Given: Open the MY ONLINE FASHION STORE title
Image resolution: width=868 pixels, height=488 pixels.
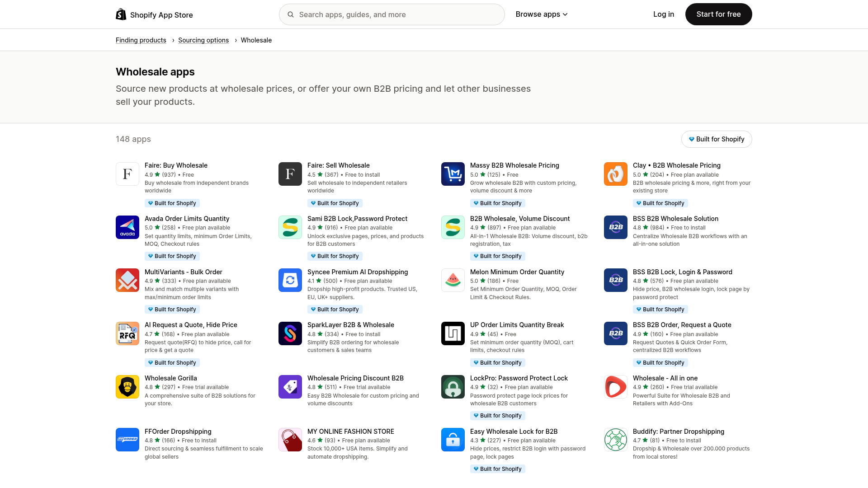Looking at the screenshot, I should pyautogui.click(x=351, y=432).
